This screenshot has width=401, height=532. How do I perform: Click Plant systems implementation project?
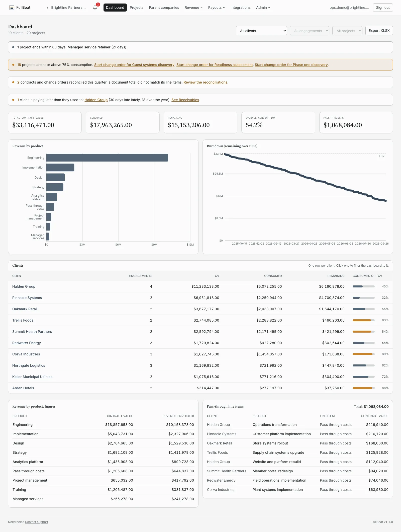277,490
